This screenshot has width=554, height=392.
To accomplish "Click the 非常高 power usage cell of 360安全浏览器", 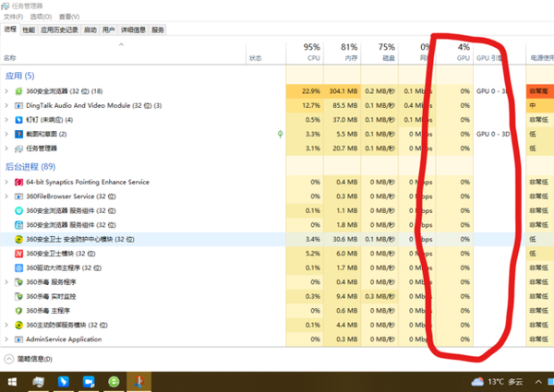I will (x=539, y=91).
